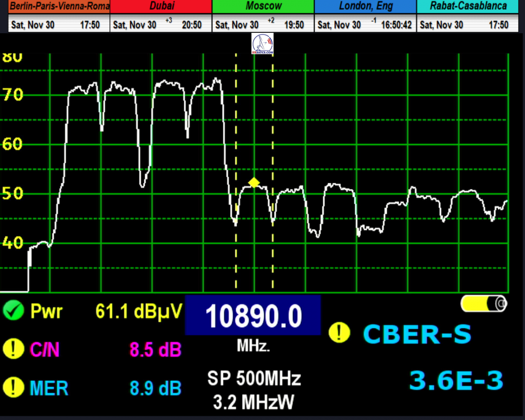Click the SP 500MHz span setting
This screenshot has height=420, width=525.
[x=254, y=378]
